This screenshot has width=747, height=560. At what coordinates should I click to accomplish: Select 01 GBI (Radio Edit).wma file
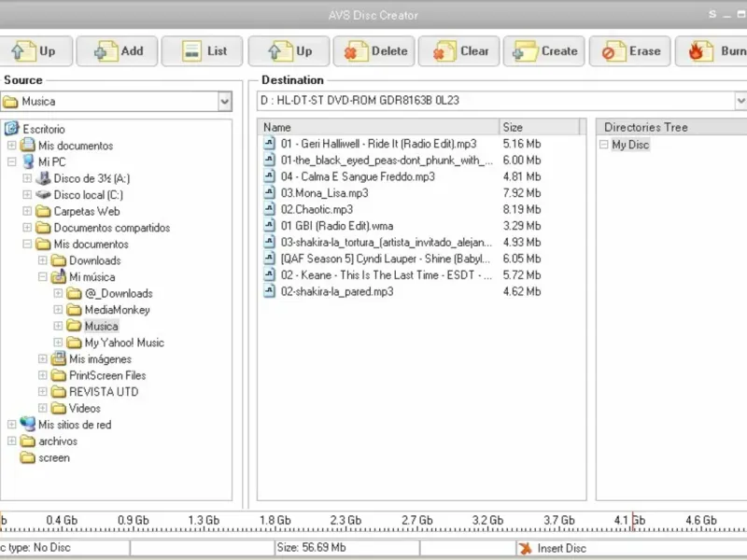click(x=337, y=226)
